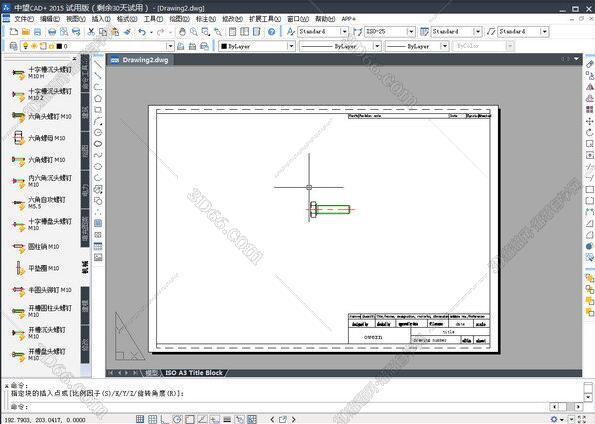
Task: Select the Pan hand tool
Action: click(182, 32)
